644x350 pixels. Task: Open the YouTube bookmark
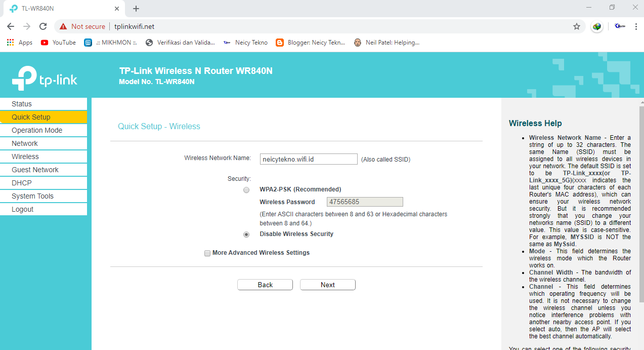tap(58, 43)
